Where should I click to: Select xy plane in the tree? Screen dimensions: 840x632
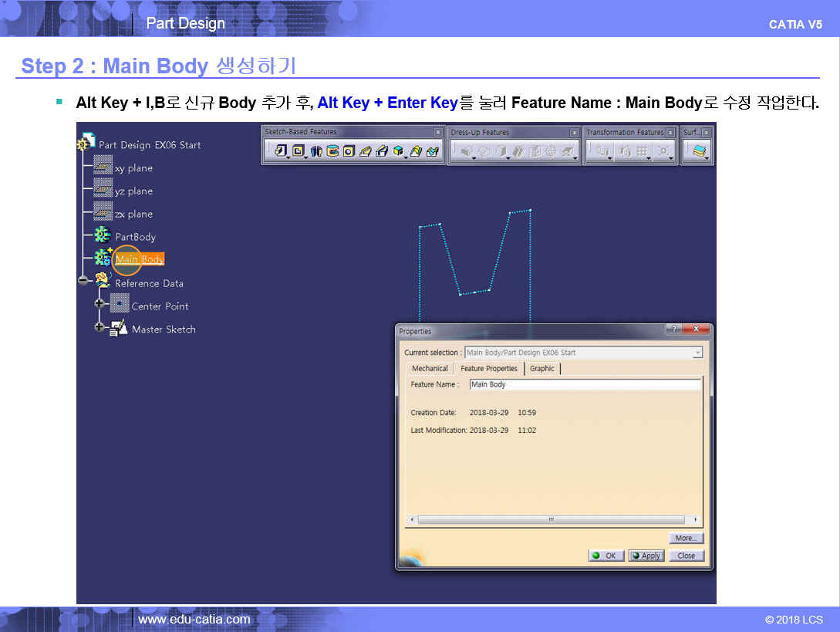coord(133,168)
